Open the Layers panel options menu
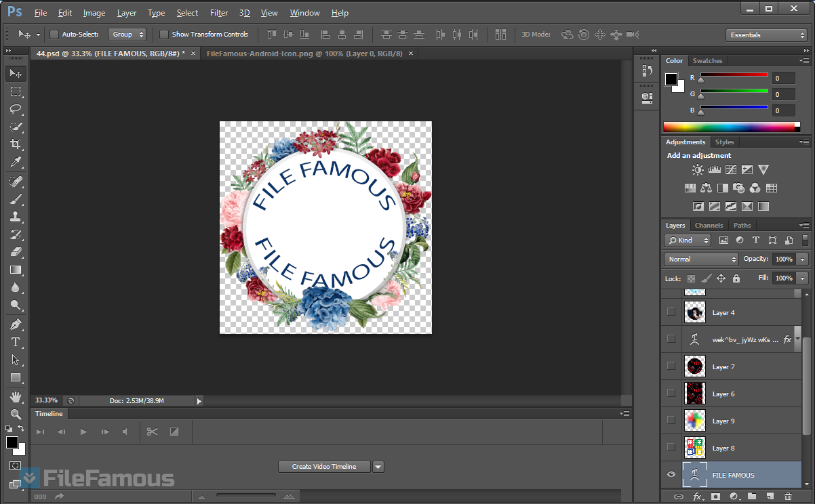The image size is (815, 504). point(804,226)
